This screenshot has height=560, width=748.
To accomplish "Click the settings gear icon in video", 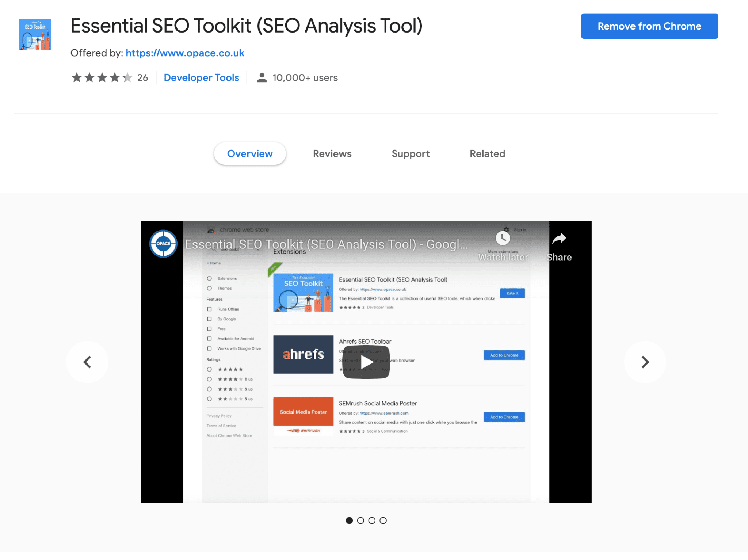I will (506, 229).
